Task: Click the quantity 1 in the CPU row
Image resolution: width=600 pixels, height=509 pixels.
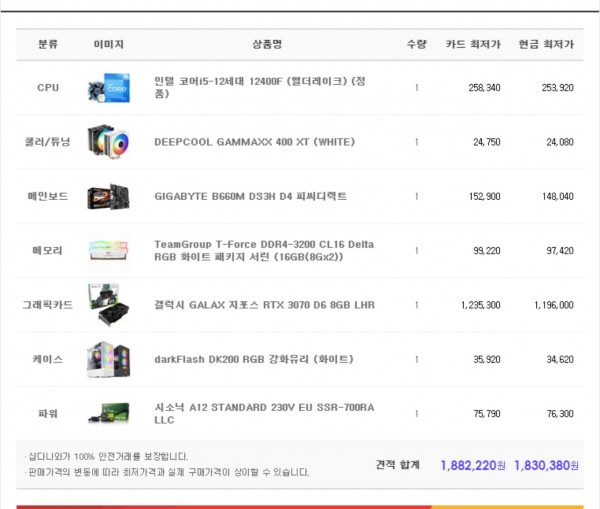Action: [416, 88]
